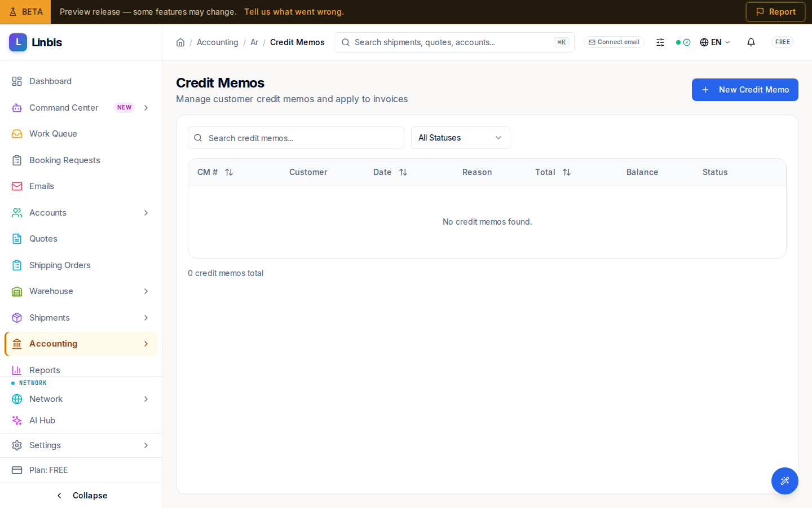This screenshot has width=812, height=508.
Task: Click the Report button in beta banner
Action: 775,12
